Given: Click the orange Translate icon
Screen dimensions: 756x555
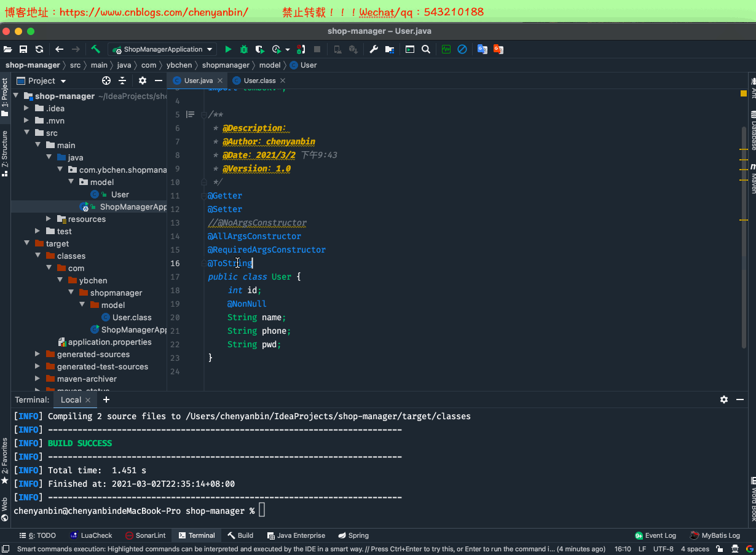Looking at the screenshot, I should click(498, 49).
